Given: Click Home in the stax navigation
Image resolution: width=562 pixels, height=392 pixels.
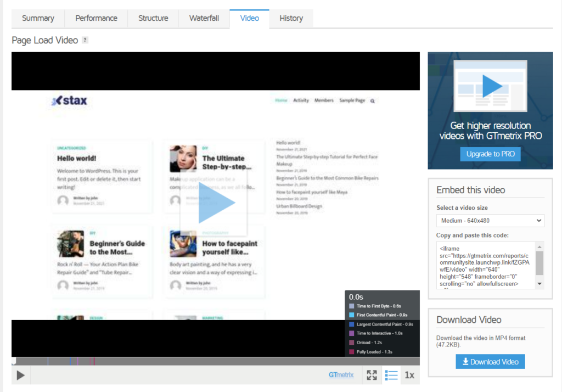Looking at the screenshot, I should [281, 100].
